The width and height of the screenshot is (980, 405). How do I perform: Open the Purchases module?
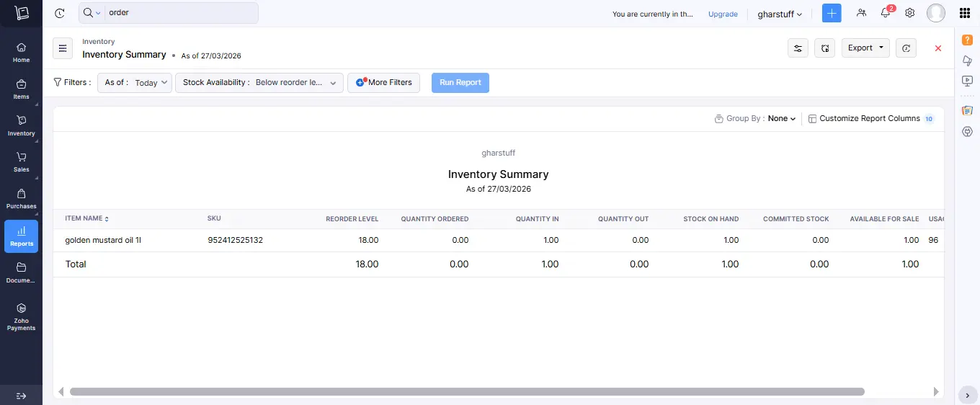(21, 199)
